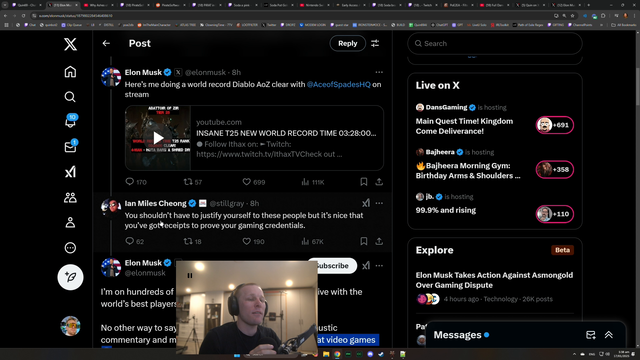Open Grok icon beside Subscribe button

[x=366, y=266]
